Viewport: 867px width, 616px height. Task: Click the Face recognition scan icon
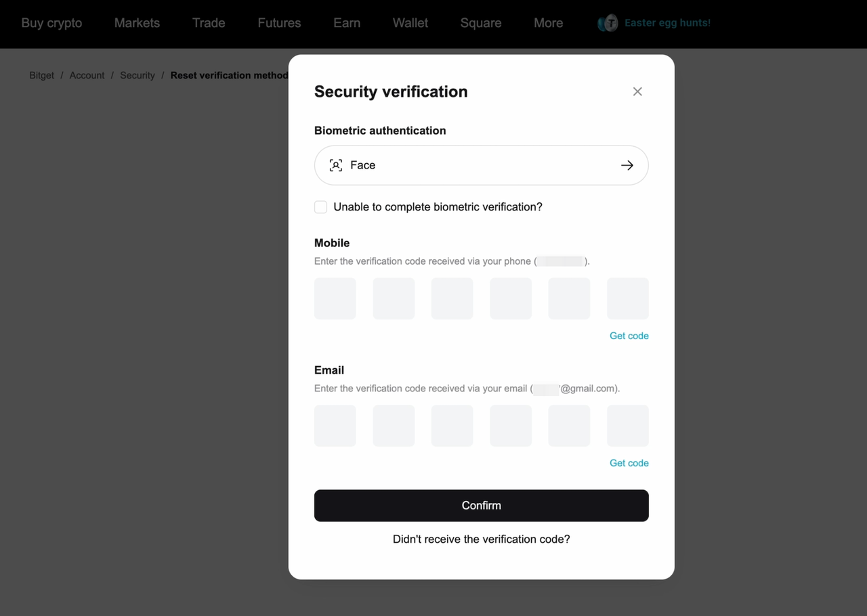(x=336, y=164)
